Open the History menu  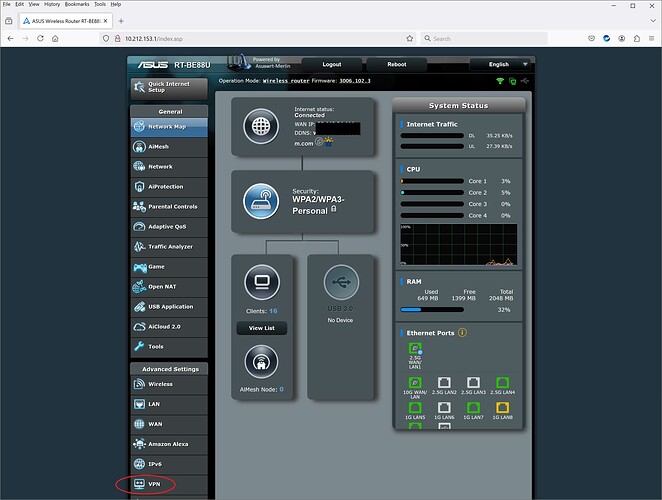tap(52, 4)
